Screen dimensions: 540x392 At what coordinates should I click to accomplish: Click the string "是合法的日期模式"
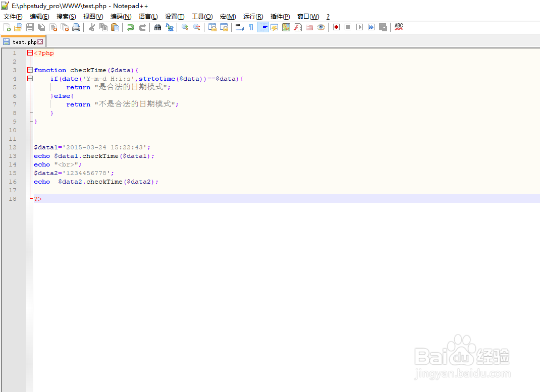click(131, 87)
